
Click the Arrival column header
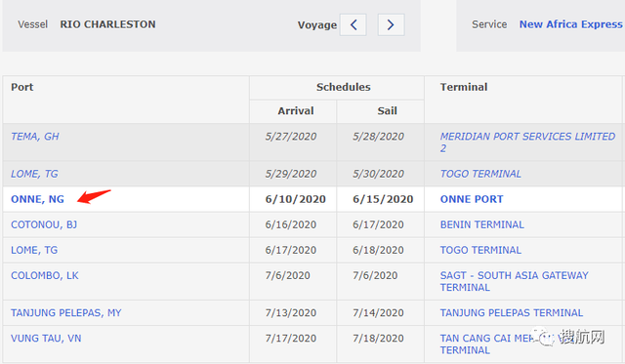(296, 110)
